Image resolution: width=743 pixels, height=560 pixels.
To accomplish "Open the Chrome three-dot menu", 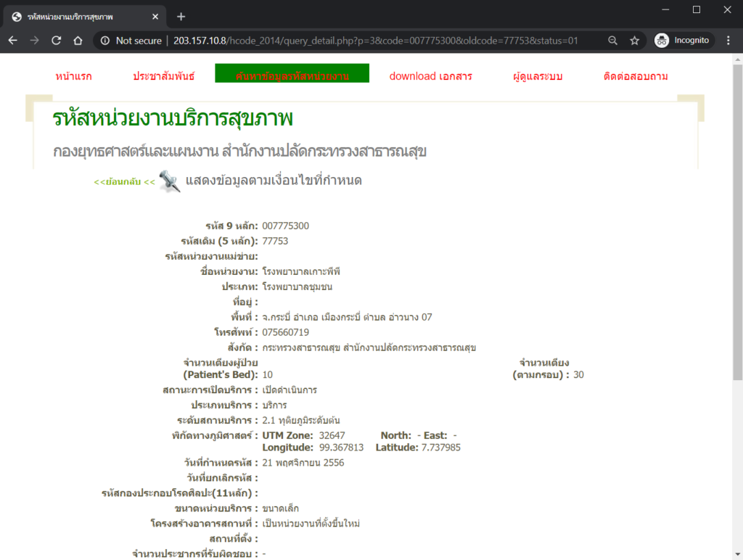I will [x=728, y=41].
